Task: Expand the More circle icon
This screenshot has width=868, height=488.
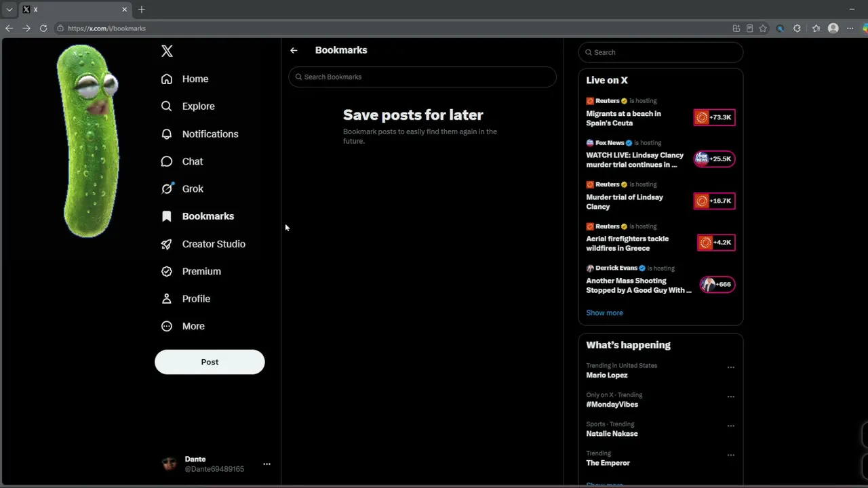Action: point(167,326)
